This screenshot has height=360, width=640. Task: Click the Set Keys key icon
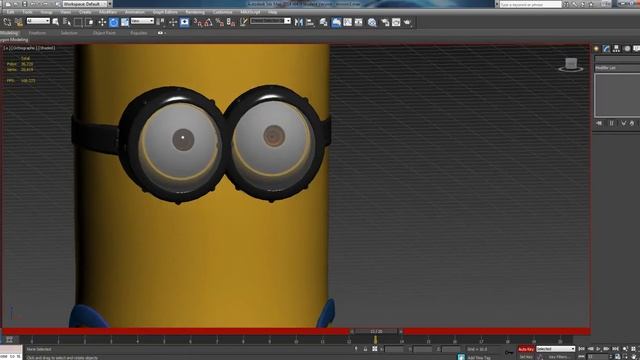[509, 352]
